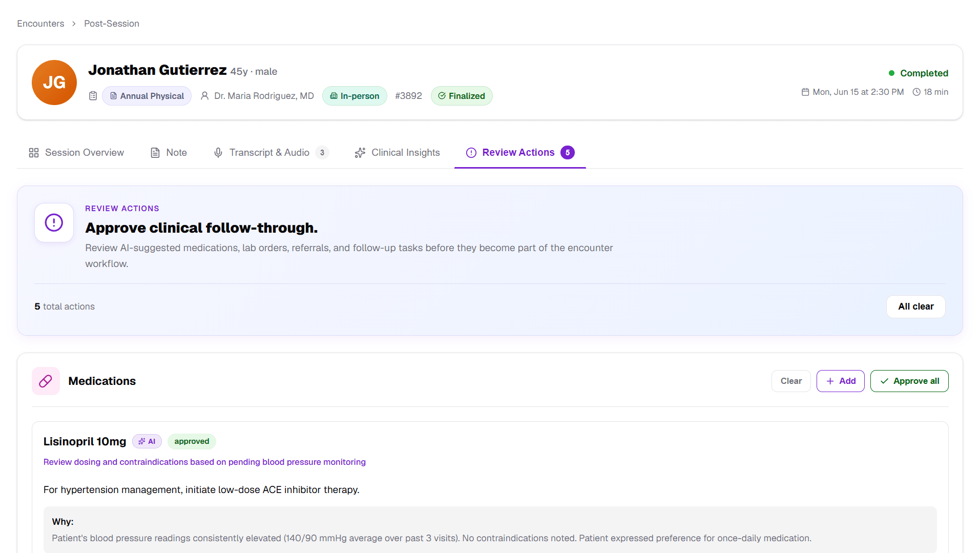Click the Why: rationale box
980x553 pixels.
490,530
